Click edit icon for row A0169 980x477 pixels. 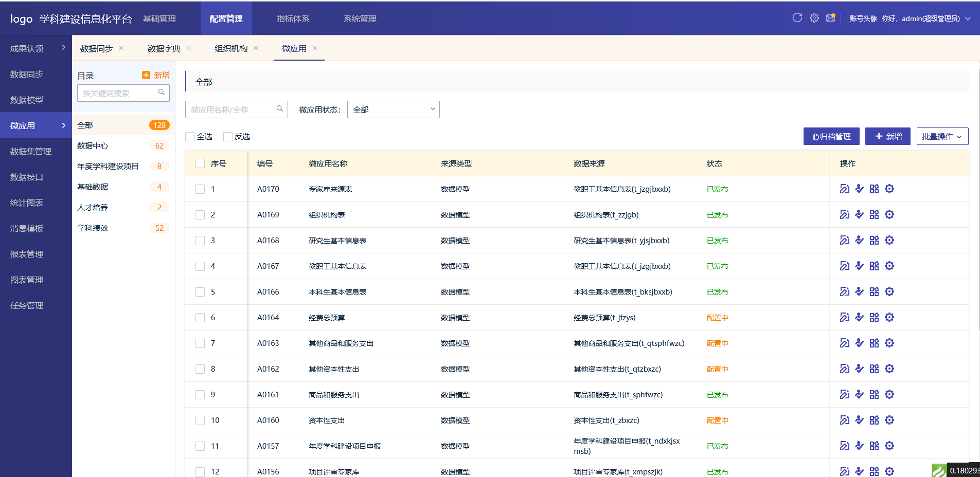click(x=845, y=214)
